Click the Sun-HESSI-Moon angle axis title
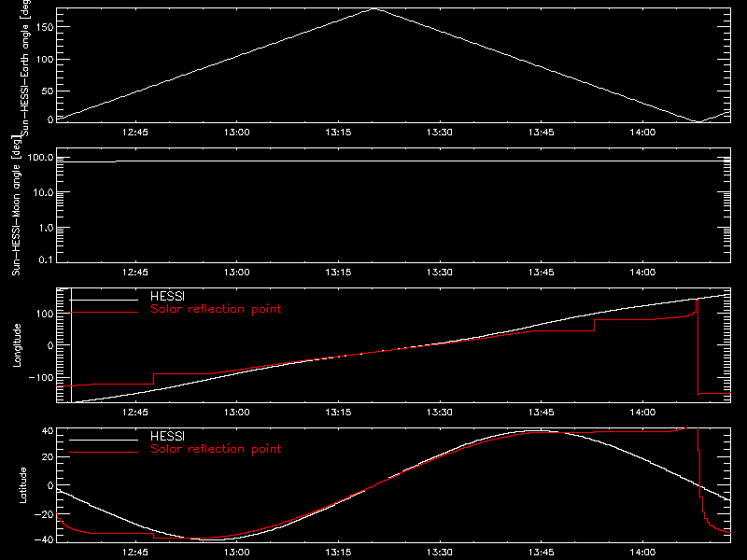 point(16,205)
